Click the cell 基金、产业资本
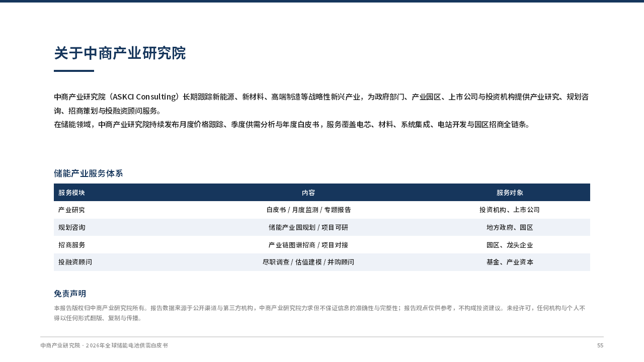 510,262
